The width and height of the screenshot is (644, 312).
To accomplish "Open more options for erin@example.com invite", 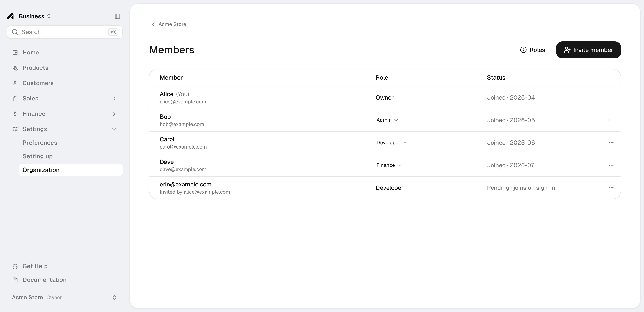I will click(611, 187).
